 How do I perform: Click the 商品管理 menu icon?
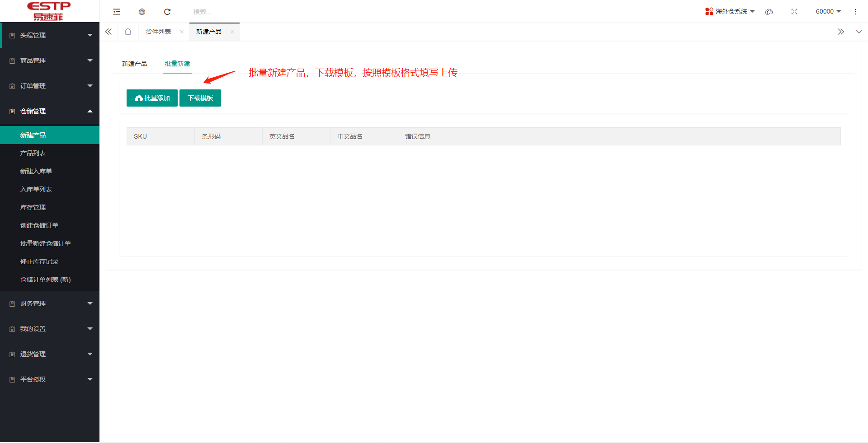12,61
